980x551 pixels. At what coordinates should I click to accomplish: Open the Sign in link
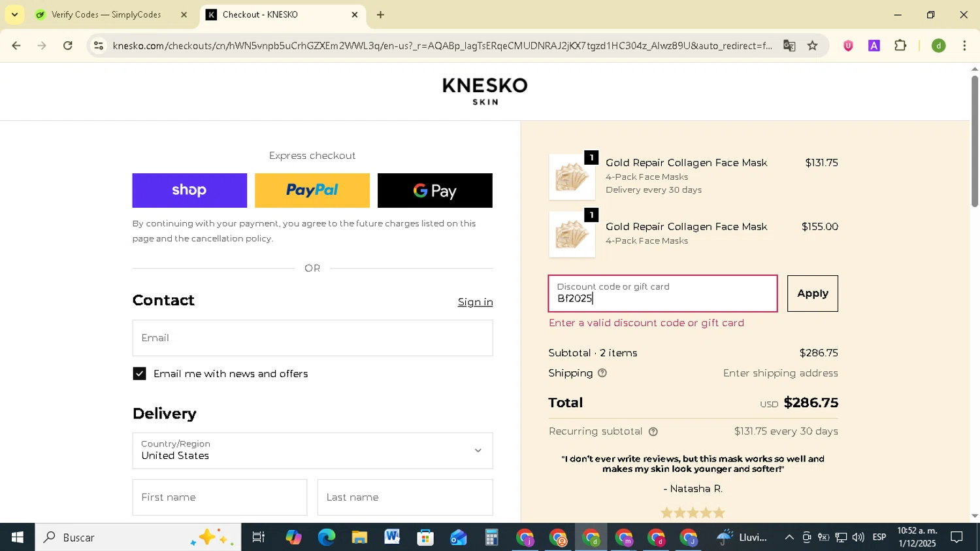tap(475, 302)
